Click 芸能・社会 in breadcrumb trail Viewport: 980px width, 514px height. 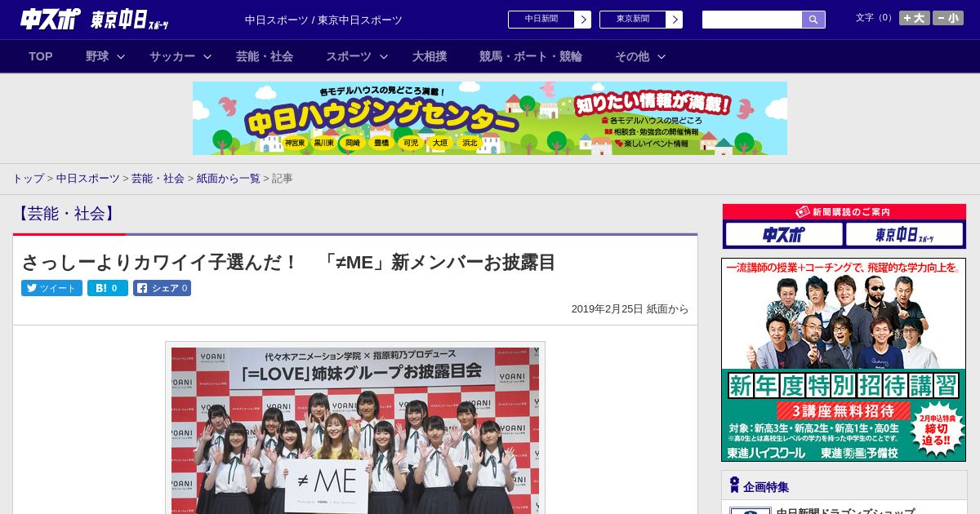coord(158,178)
